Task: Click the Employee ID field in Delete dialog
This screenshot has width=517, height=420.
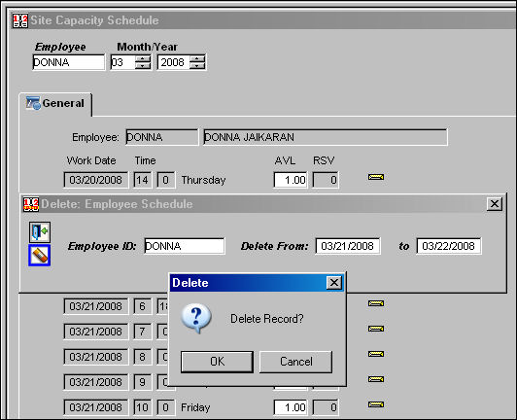Action: click(185, 246)
